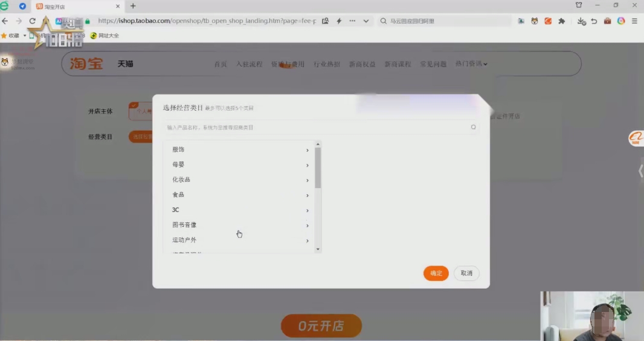
Task: Click the browser search box 马云回应回归阿里
Action: click(x=446, y=21)
